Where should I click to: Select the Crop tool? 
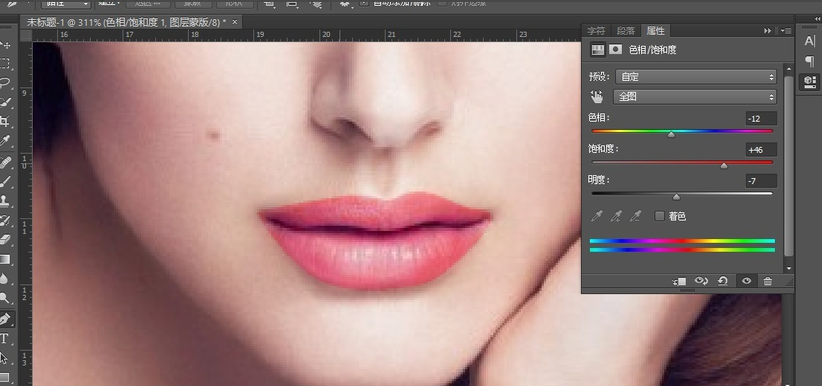5,121
